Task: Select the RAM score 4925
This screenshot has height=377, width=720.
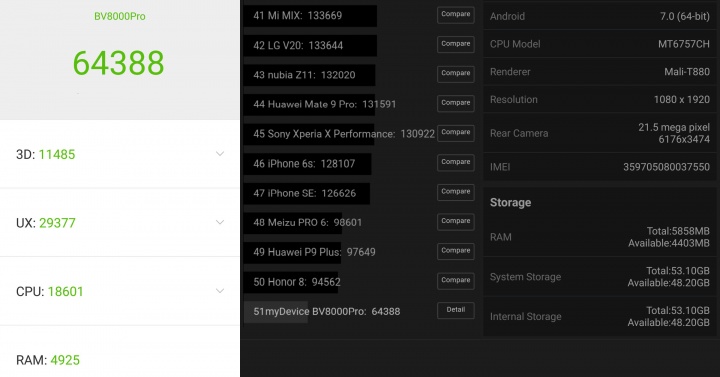Action: pos(65,360)
